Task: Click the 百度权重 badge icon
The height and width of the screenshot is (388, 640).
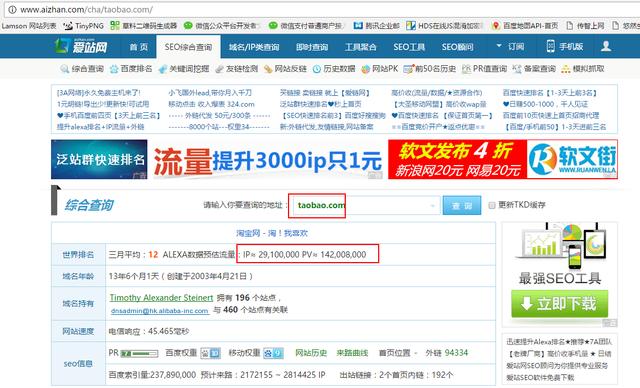Action: pyautogui.click(x=211, y=353)
